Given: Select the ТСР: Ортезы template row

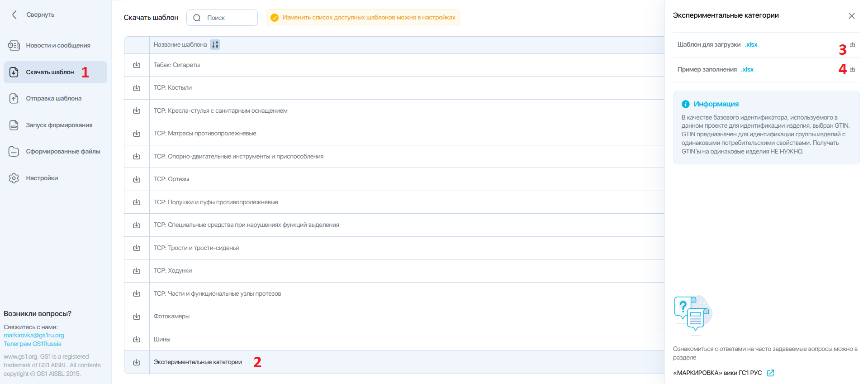Looking at the screenshot, I should point(394,179).
